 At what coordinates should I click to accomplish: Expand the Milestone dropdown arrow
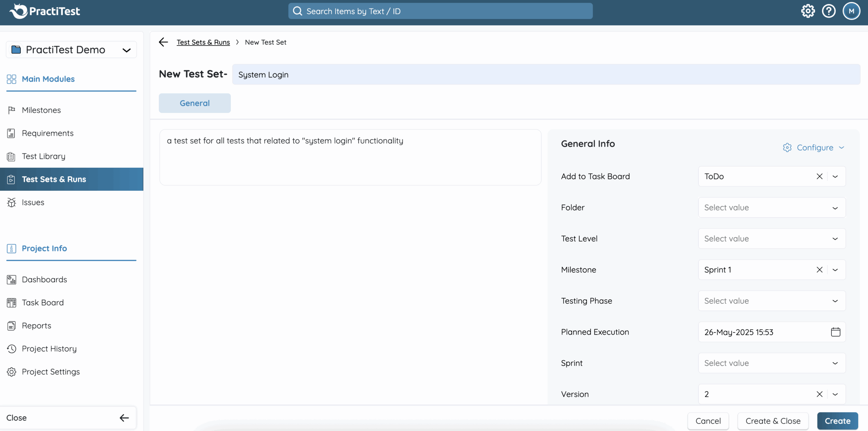[x=835, y=270]
